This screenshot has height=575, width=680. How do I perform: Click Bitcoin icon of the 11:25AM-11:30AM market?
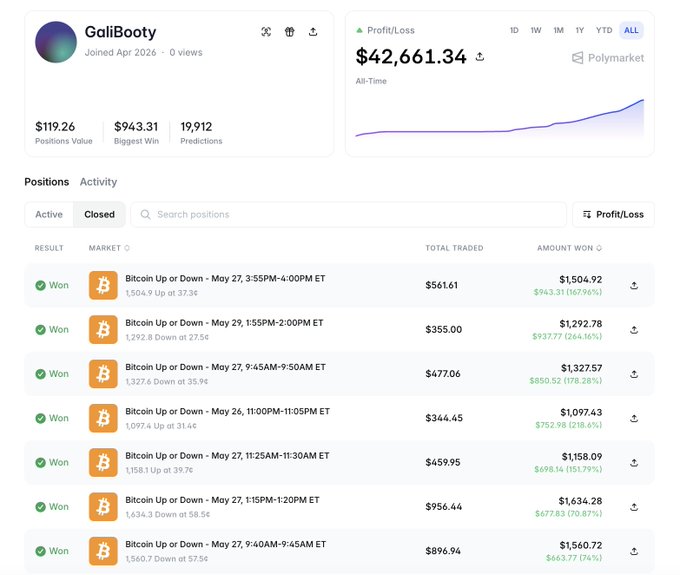click(103, 462)
